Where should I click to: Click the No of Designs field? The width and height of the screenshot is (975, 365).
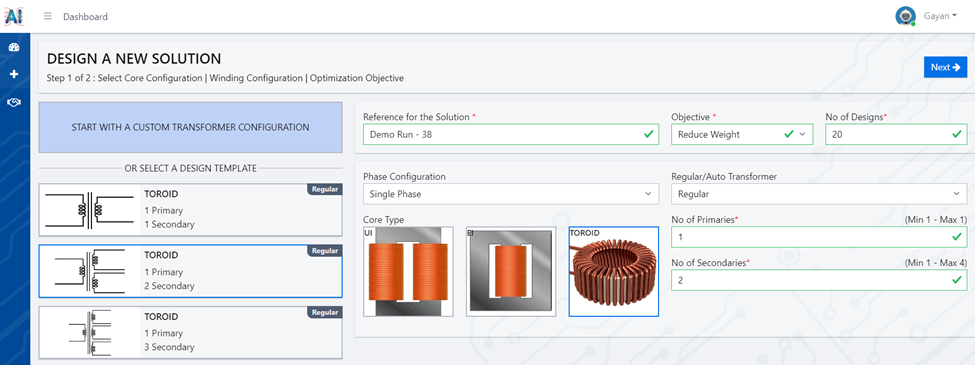[896, 134]
